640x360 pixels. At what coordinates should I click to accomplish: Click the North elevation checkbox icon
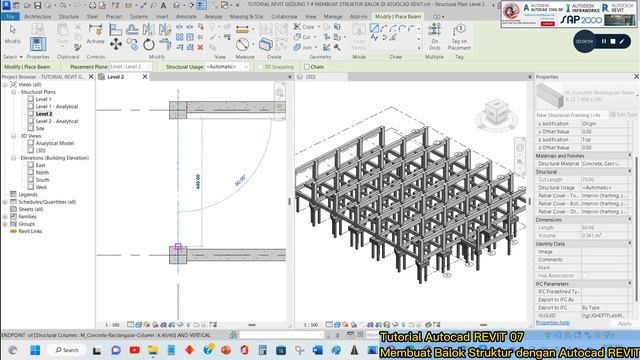coord(31,172)
